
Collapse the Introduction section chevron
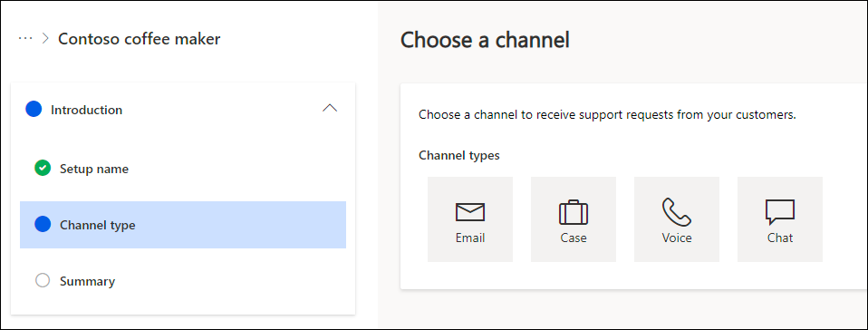[x=330, y=109]
